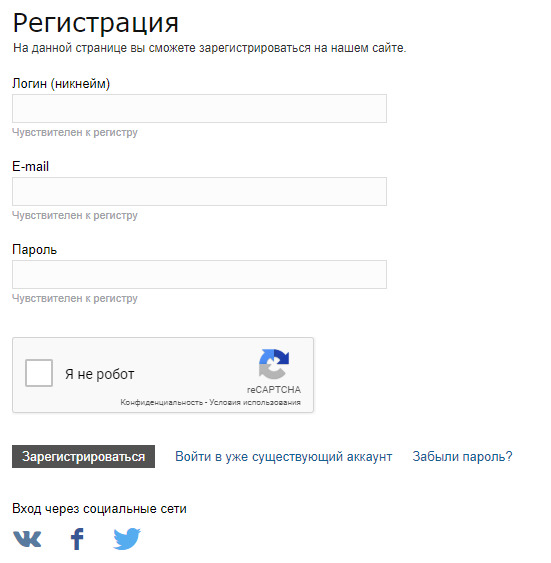Image resolution: width=551 pixels, height=563 pixels.
Task: Click the 'Я не робот' label text
Action: tap(99, 374)
